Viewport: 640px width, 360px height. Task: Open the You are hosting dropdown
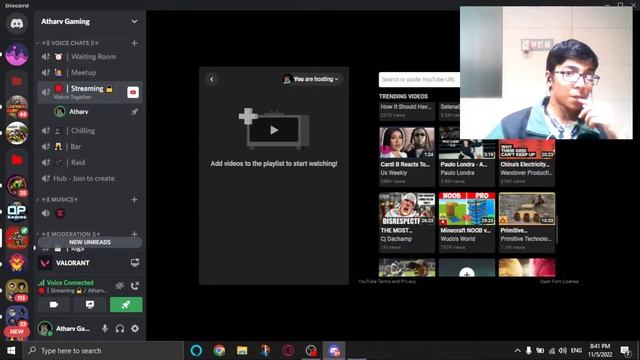click(x=311, y=79)
